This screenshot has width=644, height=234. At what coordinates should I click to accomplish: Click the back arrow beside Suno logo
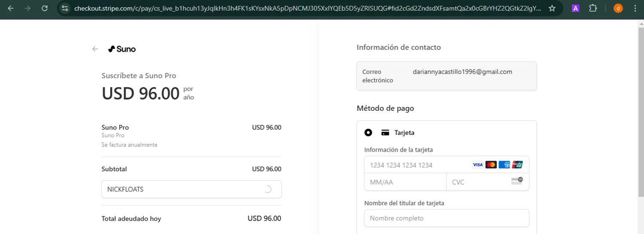95,49
